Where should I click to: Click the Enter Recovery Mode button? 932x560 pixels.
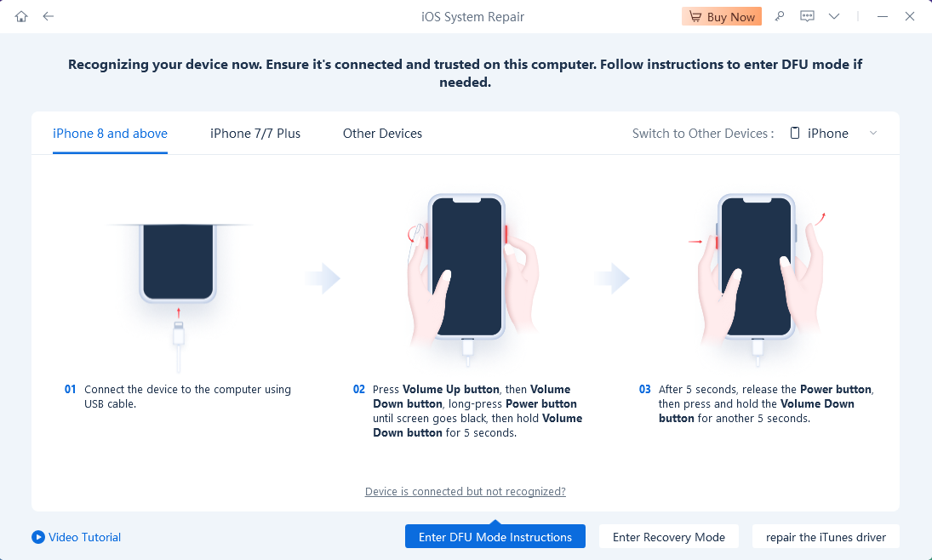(669, 537)
